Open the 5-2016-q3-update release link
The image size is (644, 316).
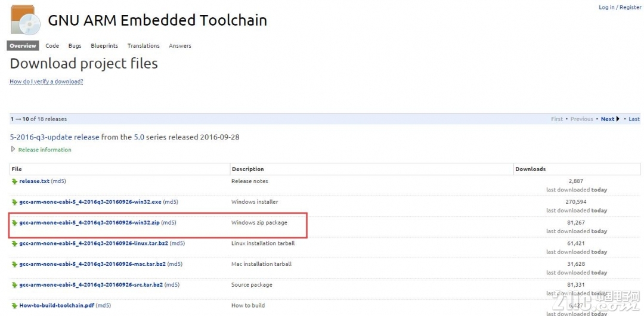click(55, 137)
